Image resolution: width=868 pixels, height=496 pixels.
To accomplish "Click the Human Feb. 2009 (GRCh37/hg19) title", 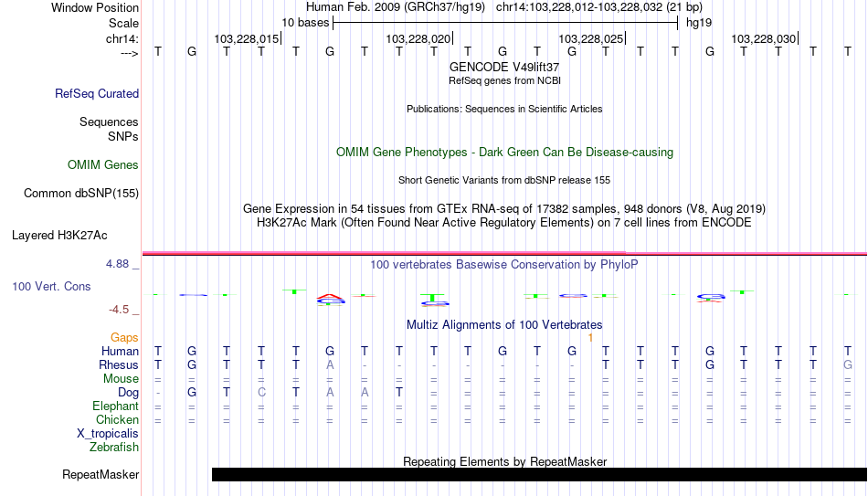I will 396,7.
